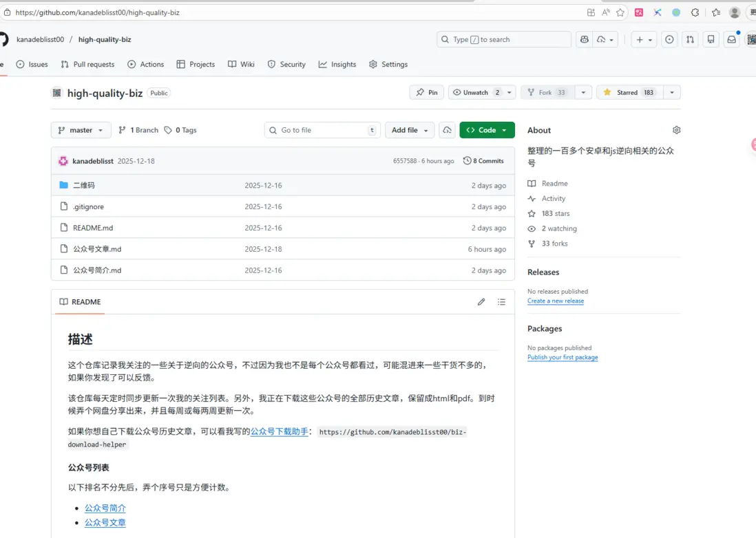Open 公众号简介.md file

coord(97,270)
